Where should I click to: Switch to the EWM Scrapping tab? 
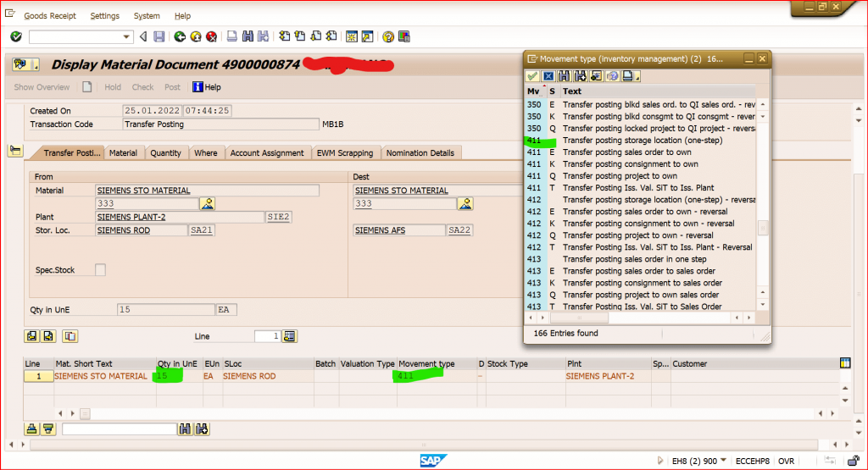345,152
